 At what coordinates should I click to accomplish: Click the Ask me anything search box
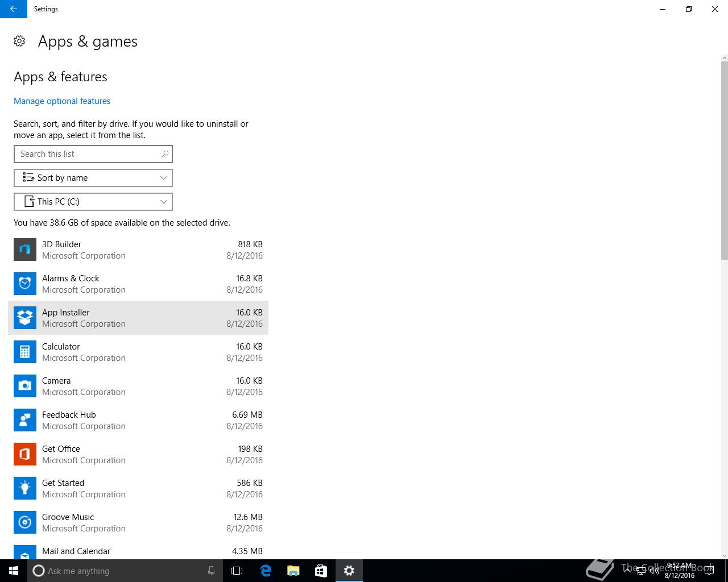point(125,571)
